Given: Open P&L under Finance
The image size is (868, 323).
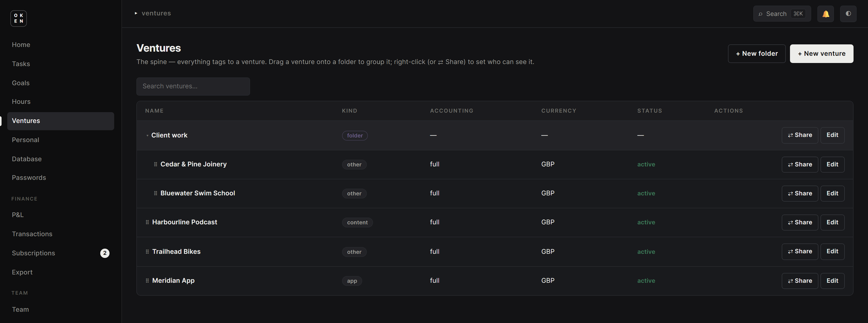Looking at the screenshot, I should [x=61, y=215].
